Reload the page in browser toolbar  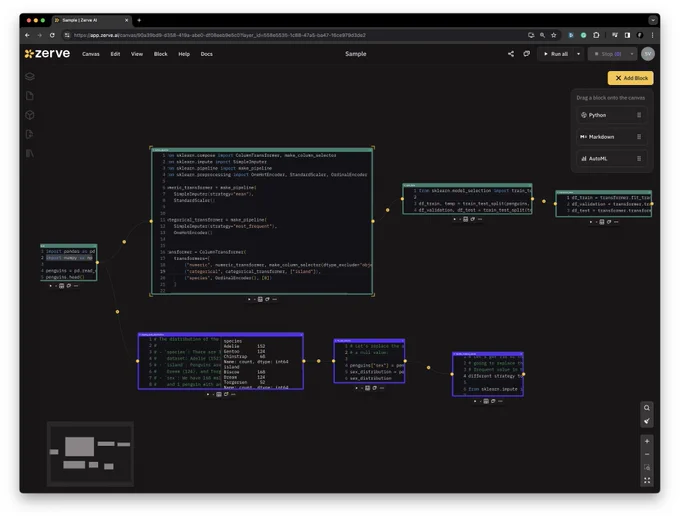pos(52,35)
